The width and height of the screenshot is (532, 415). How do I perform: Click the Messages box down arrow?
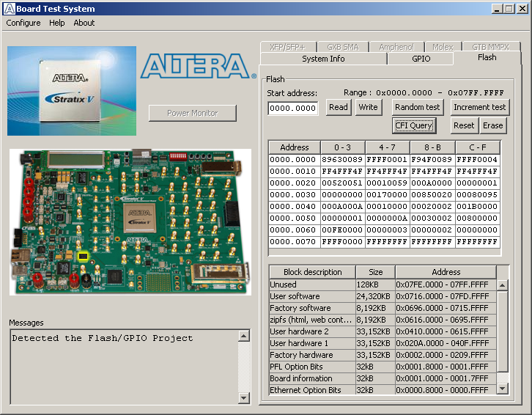point(243,397)
